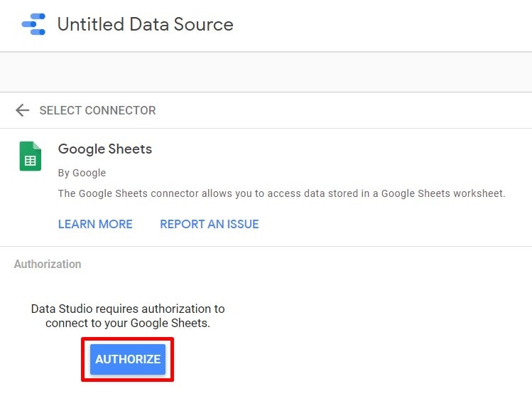Click the Google Sheets connector description text
The width and height of the screenshot is (532, 406).
281,193
